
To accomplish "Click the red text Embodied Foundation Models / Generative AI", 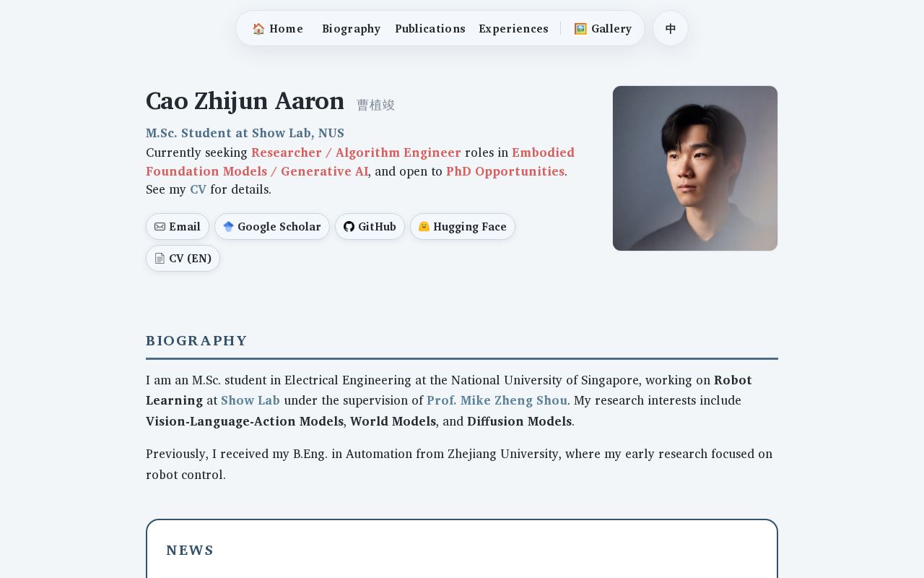I will 360,163.
